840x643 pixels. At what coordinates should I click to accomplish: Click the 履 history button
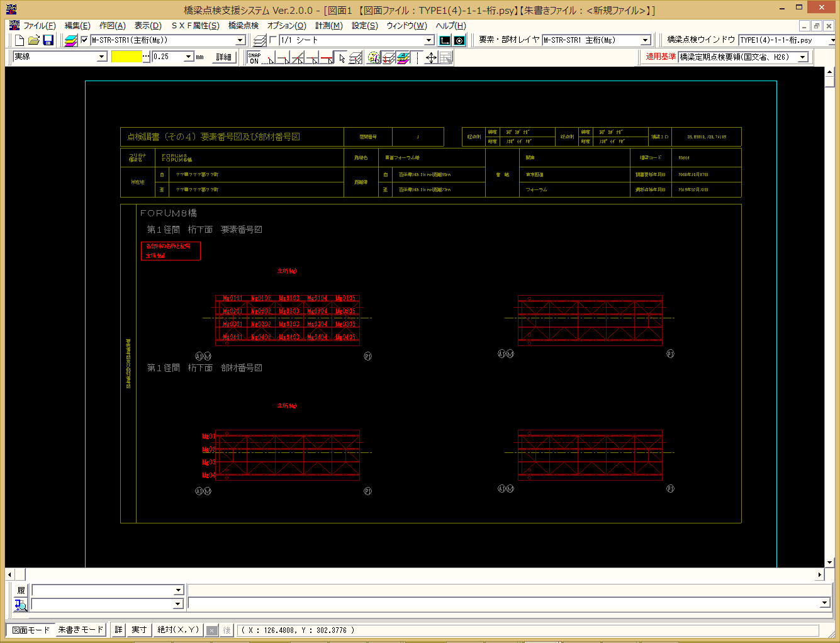(x=21, y=590)
